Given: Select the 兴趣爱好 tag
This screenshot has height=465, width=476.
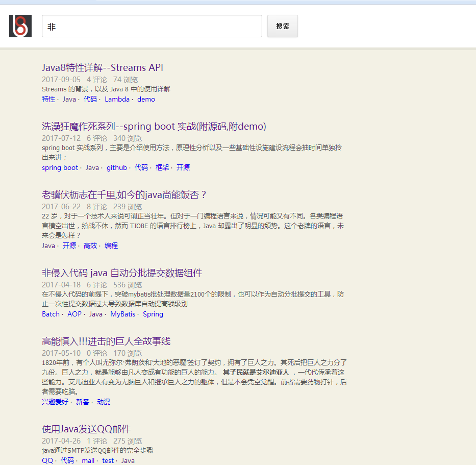Looking at the screenshot, I should (55, 402).
